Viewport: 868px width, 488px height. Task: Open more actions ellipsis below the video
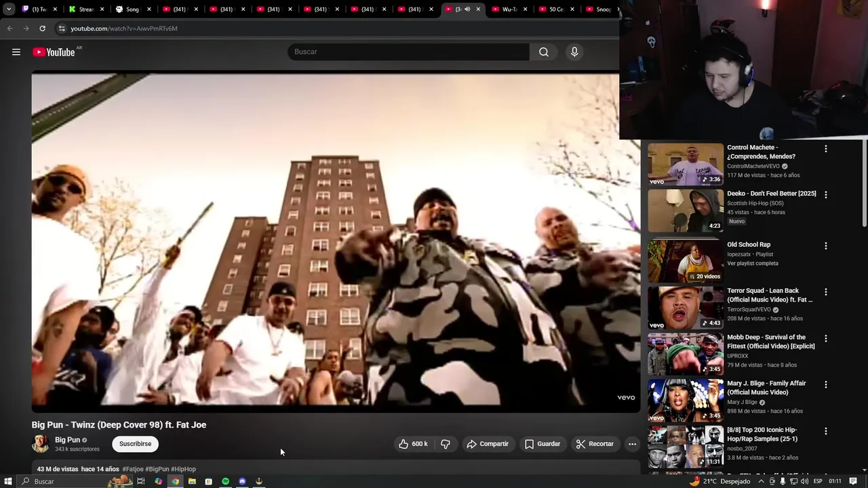632,444
